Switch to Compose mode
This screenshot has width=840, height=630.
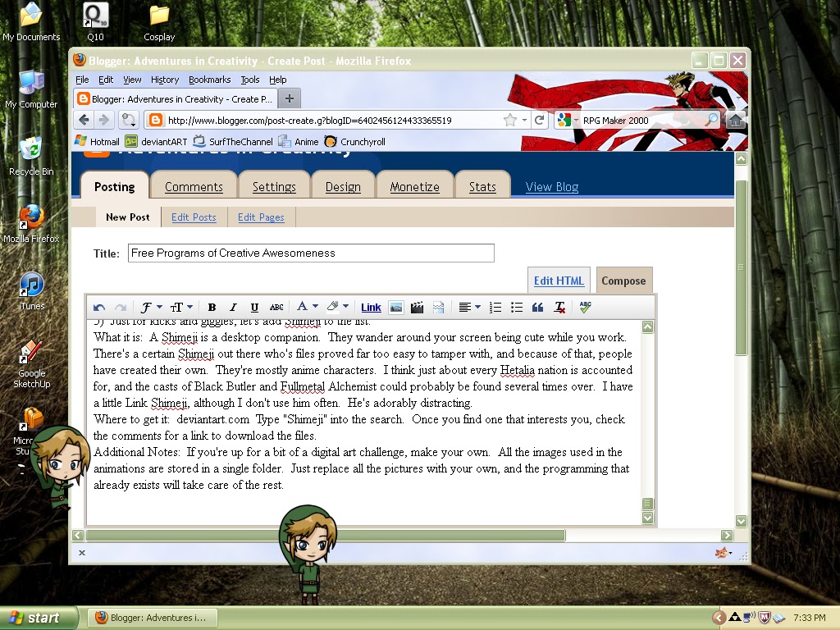click(x=623, y=281)
